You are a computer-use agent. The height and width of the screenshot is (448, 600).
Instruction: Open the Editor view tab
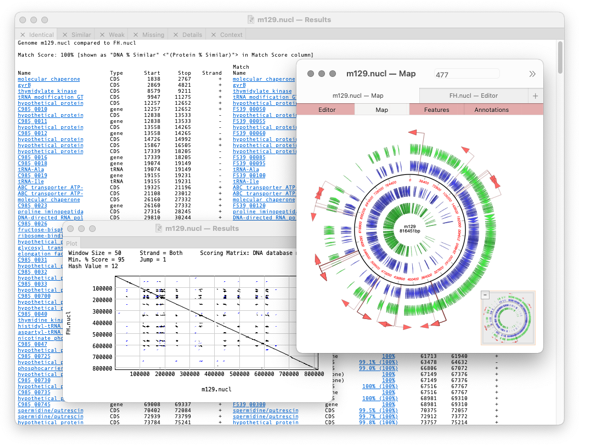coord(327,110)
